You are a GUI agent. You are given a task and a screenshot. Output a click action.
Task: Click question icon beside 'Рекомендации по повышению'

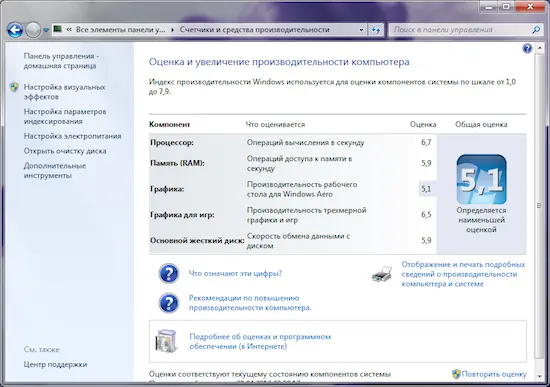point(169,303)
